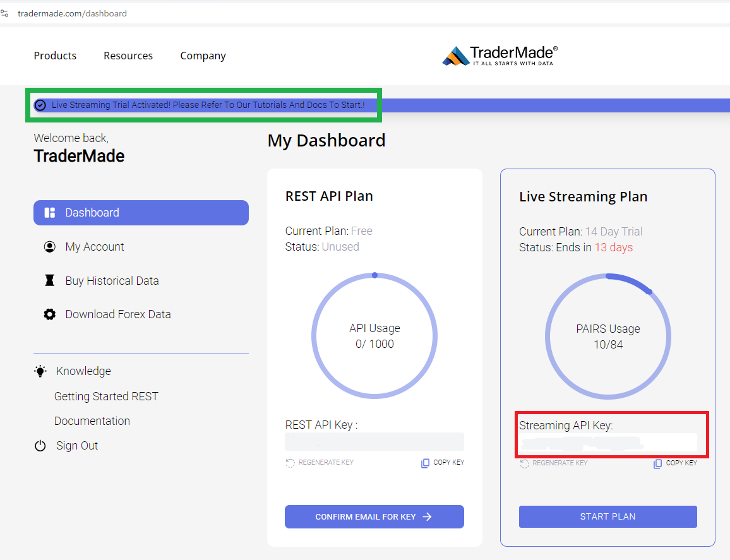The image size is (730, 560).
Task: Click the Buy Historical Data hourglass icon
Action: pos(49,280)
